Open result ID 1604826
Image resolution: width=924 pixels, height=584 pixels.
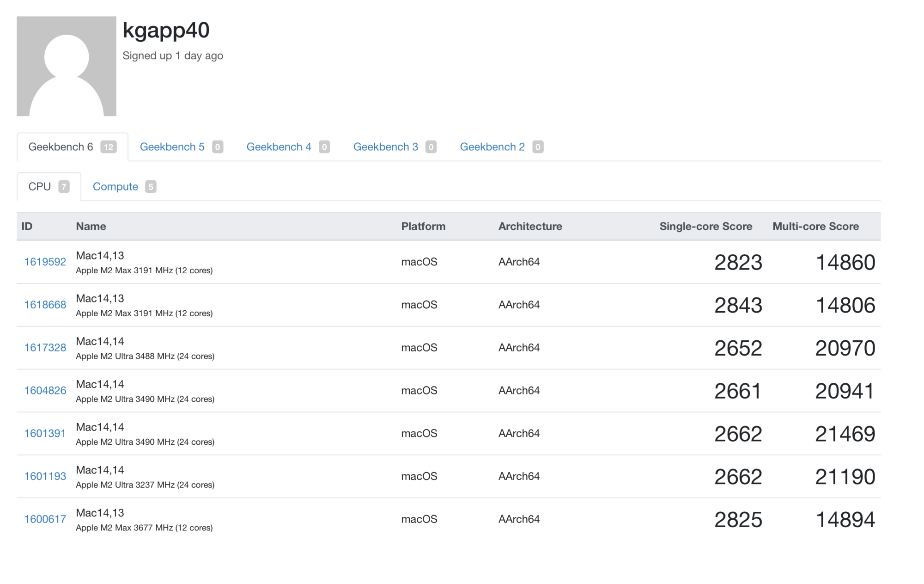coord(45,391)
